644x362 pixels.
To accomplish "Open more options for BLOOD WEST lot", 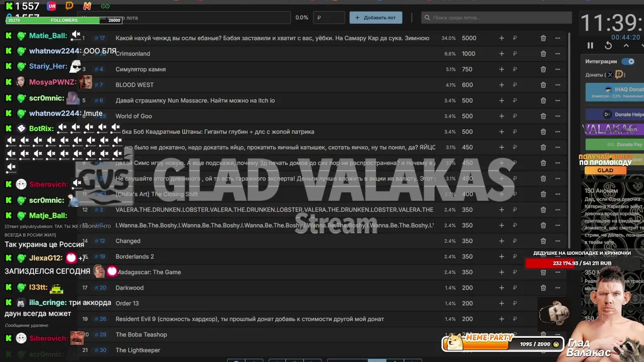I will coord(557,85).
